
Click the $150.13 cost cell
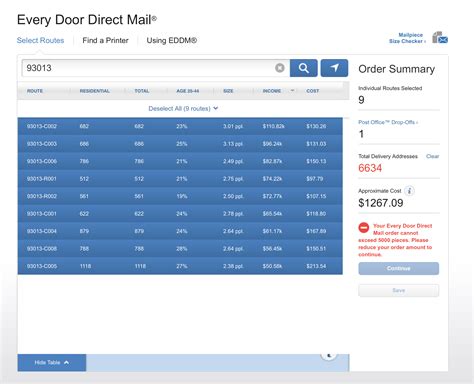pyautogui.click(x=316, y=161)
